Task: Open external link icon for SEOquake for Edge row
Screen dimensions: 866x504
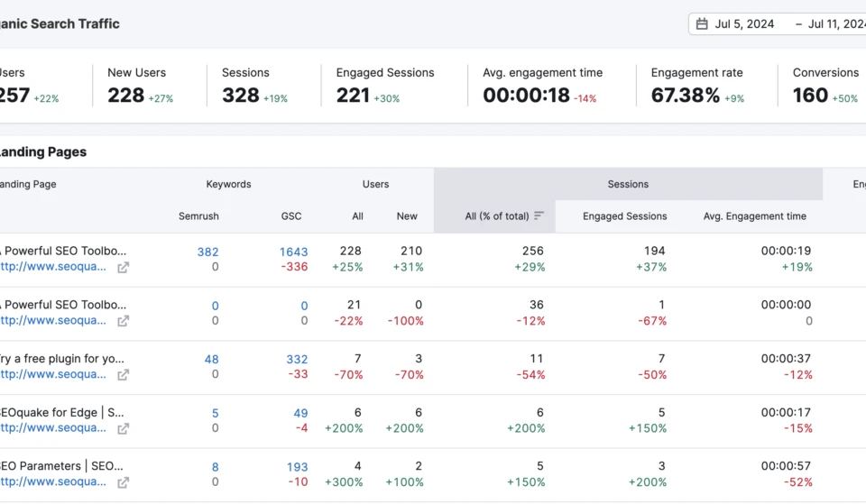Action: click(x=124, y=428)
